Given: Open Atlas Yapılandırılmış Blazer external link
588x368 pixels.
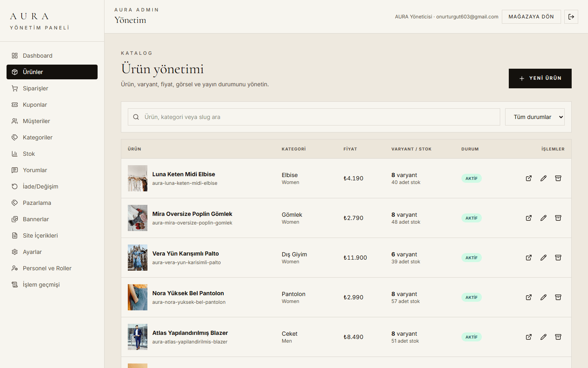Looking at the screenshot, I should [529, 337].
